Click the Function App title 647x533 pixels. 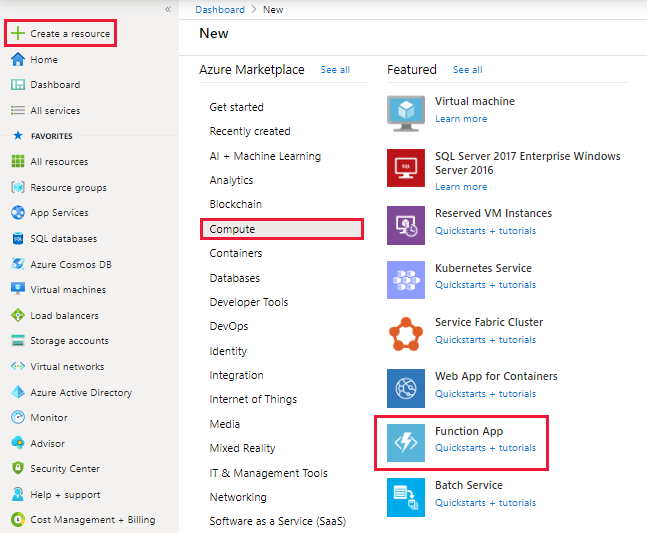pyautogui.click(x=469, y=431)
